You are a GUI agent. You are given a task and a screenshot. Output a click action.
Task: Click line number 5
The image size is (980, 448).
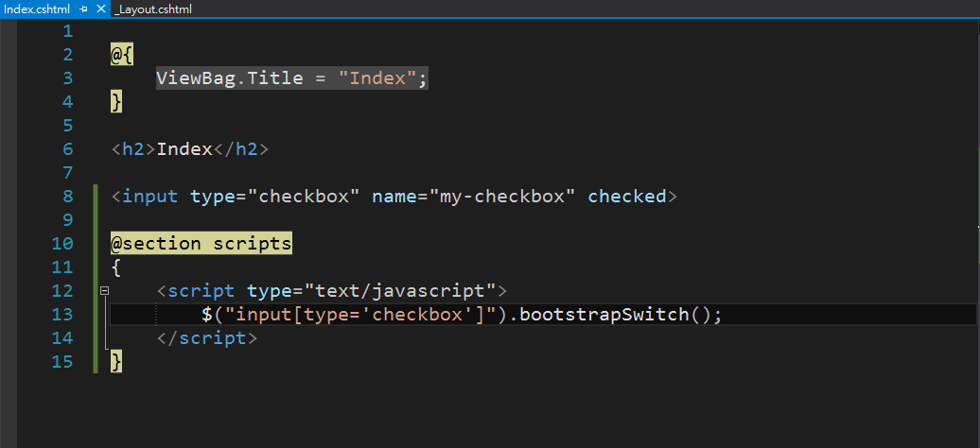(x=67, y=127)
